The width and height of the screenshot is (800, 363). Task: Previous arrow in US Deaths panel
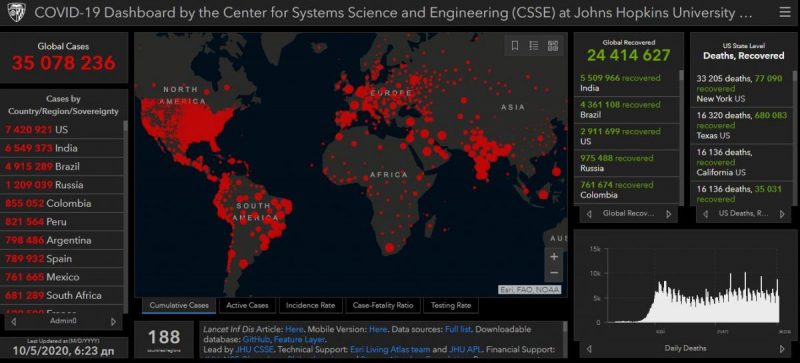706,214
